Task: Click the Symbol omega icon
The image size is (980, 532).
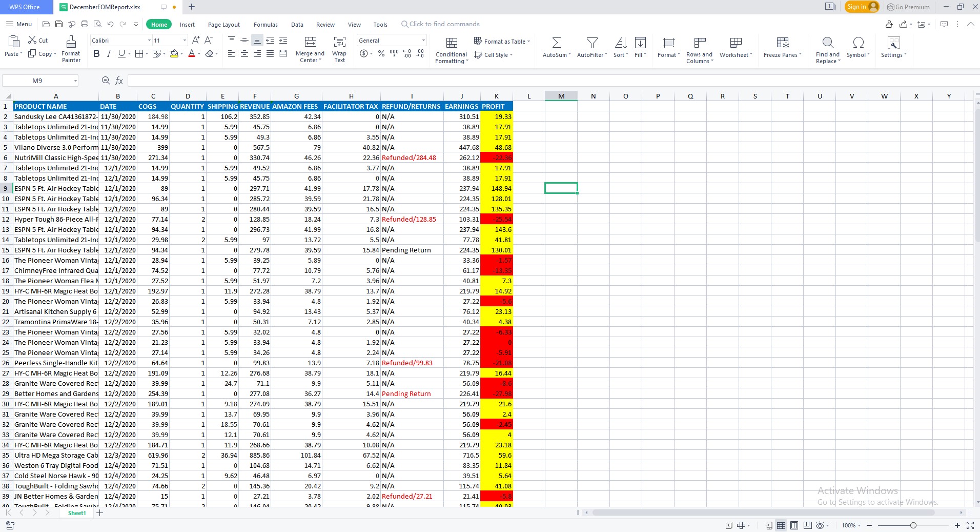Action: (859, 43)
